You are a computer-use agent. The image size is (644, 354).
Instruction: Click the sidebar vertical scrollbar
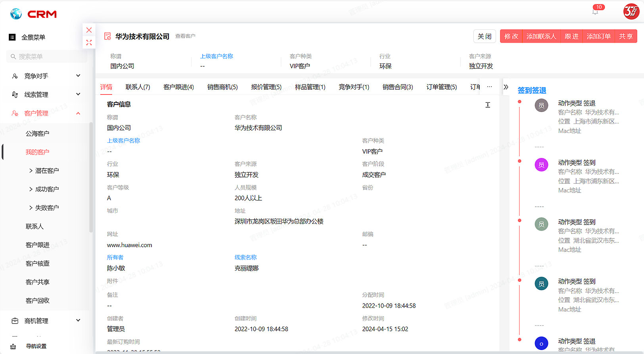tap(91, 177)
